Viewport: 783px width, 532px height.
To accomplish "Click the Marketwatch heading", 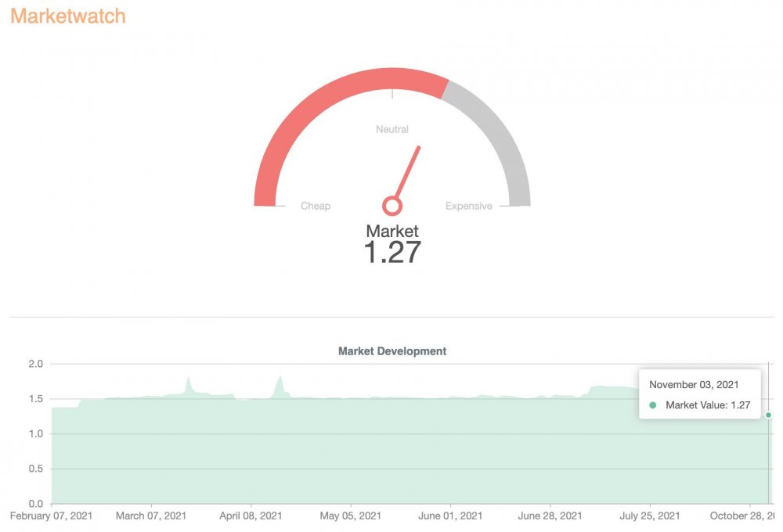I will point(68,16).
